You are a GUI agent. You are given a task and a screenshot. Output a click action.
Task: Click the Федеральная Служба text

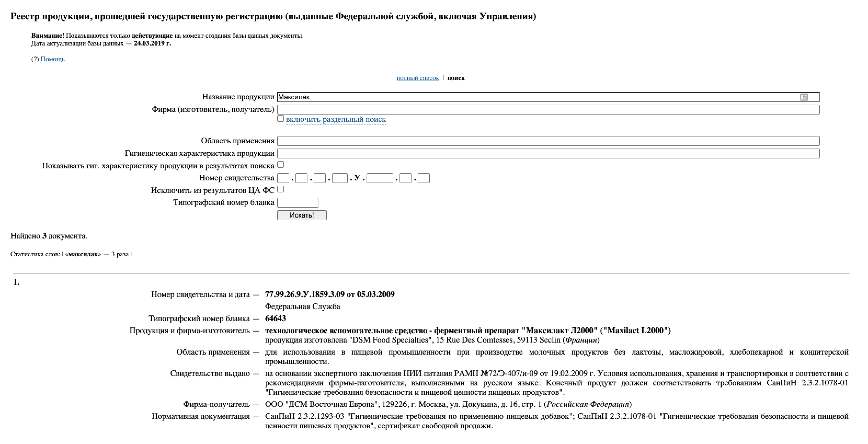pyautogui.click(x=302, y=306)
